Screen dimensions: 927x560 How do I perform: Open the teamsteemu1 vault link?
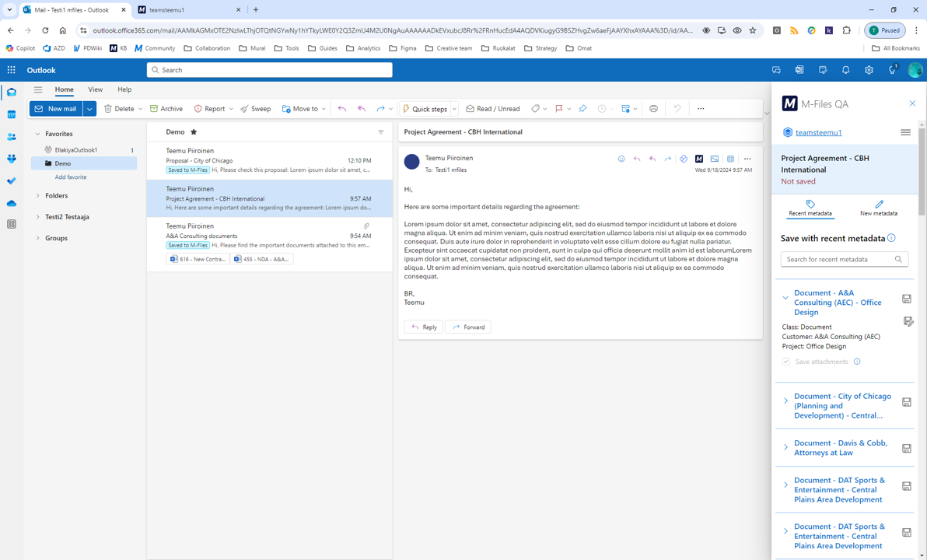point(818,132)
